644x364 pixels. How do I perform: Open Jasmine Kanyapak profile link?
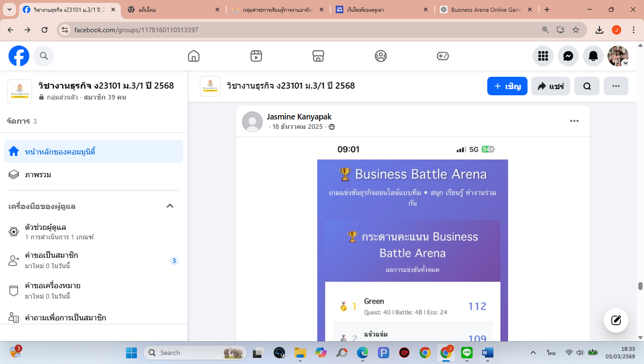[299, 117]
